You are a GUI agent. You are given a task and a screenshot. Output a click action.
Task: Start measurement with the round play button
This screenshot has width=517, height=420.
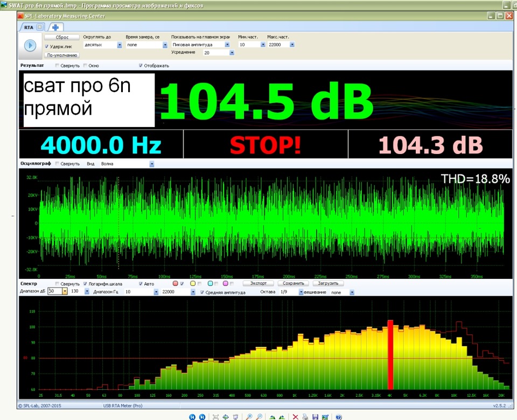[30, 45]
